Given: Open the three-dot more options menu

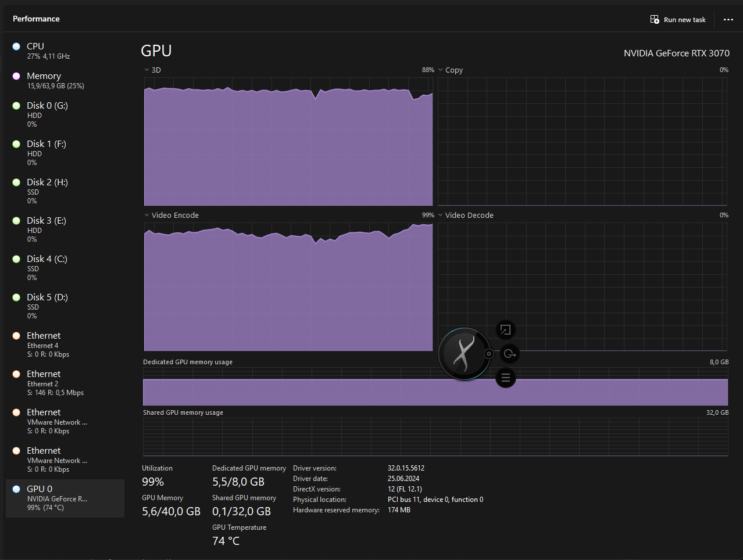Looking at the screenshot, I should pos(728,19).
